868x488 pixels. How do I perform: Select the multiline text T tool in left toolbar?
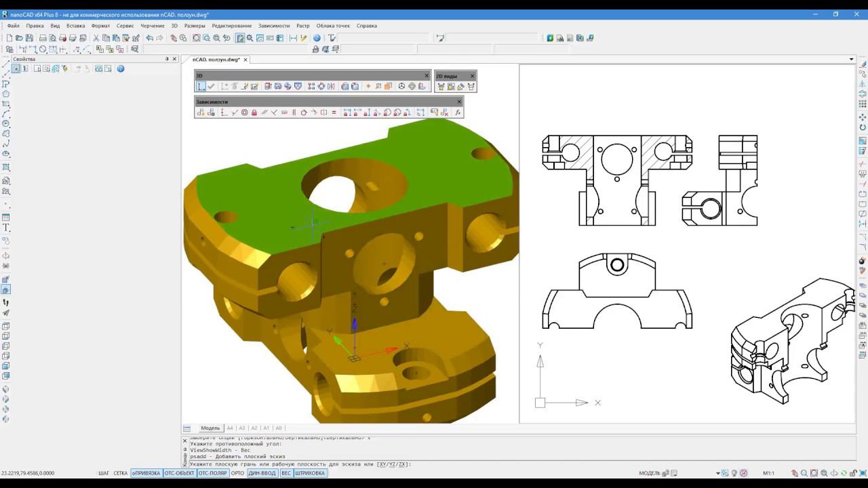6,228
